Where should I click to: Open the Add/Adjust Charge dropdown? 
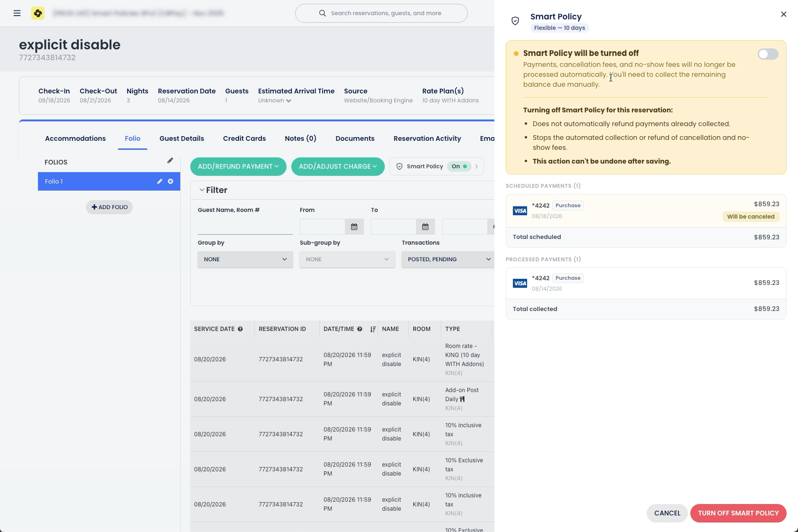(338, 166)
